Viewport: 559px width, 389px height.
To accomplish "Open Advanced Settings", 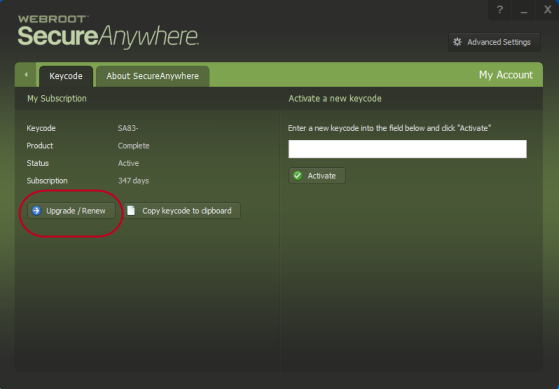I will (494, 42).
